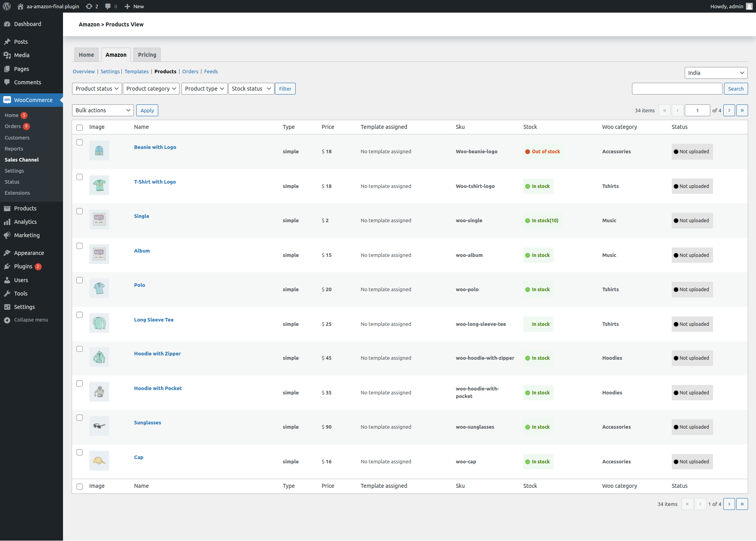This screenshot has height=541, width=756.
Task: Open the Product status dropdown
Action: [97, 89]
